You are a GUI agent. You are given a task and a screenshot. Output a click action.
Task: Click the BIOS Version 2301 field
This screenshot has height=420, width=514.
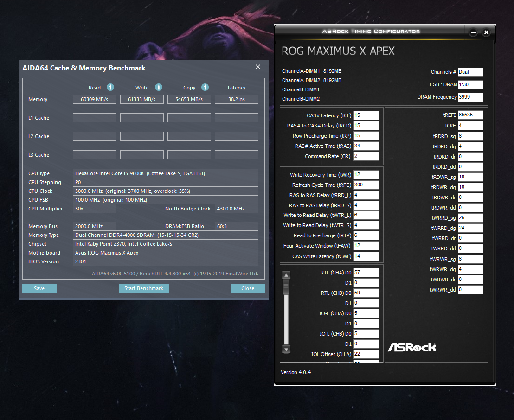tap(166, 261)
